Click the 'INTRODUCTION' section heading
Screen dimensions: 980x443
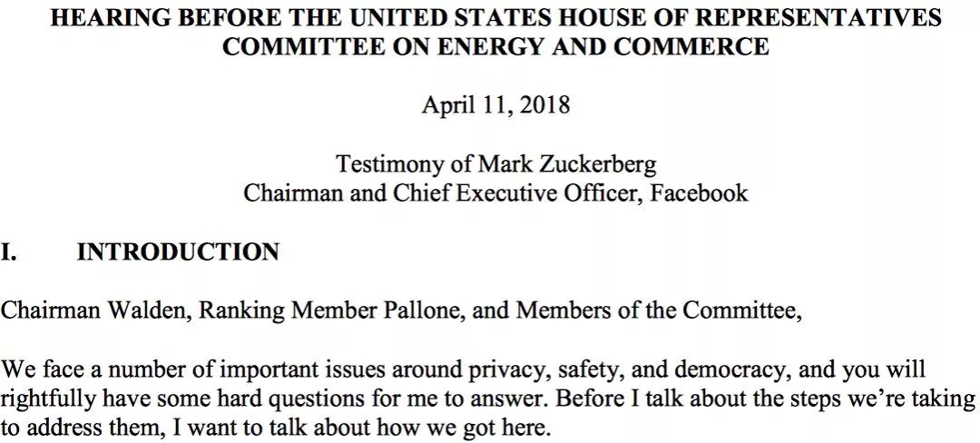tap(178, 252)
